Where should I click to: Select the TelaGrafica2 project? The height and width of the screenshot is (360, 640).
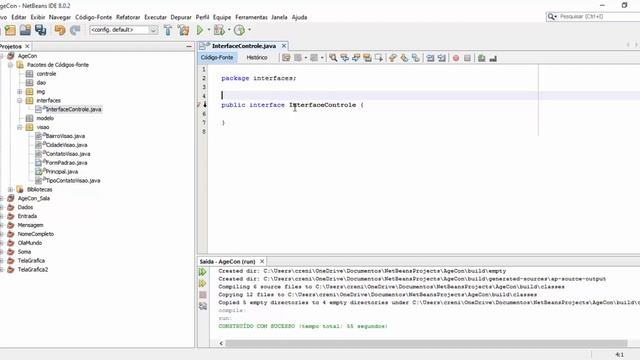[x=33, y=269]
